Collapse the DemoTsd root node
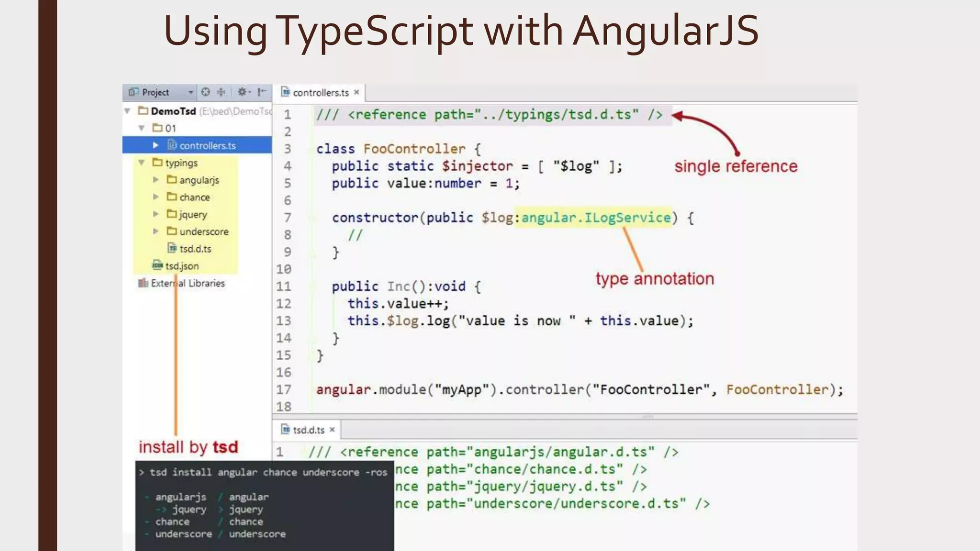This screenshot has width=980, height=551. (x=127, y=111)
